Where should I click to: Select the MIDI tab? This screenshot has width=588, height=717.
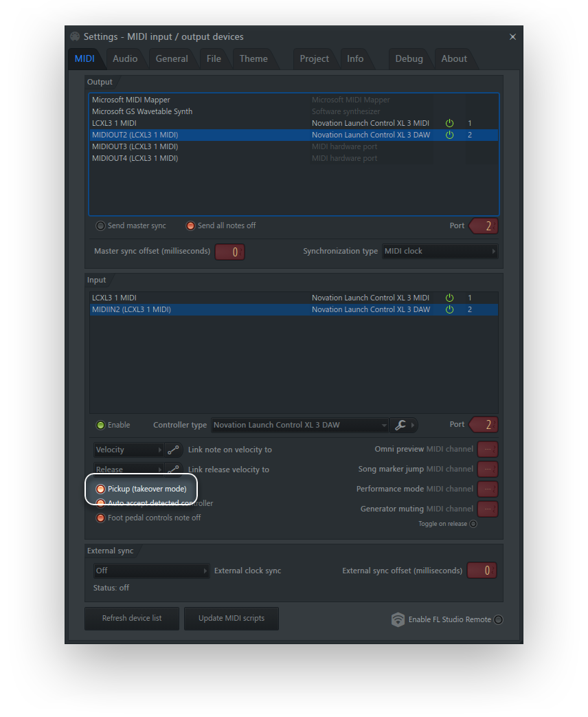(84, 59)
